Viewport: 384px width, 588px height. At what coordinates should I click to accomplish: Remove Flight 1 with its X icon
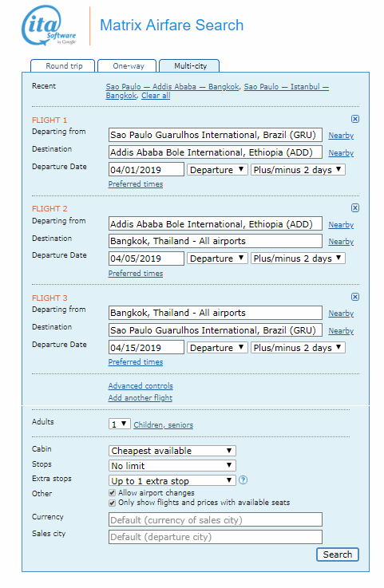[x=354, y=119]
